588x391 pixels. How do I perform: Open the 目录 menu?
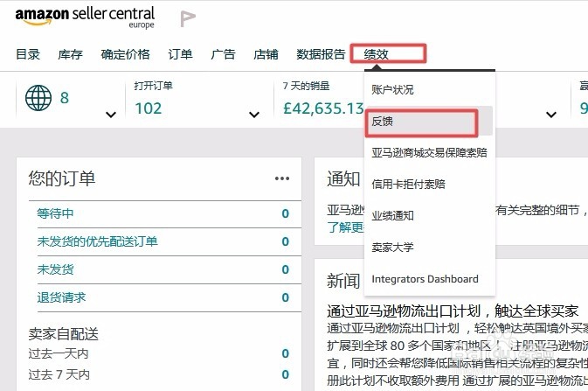click(x=28, y=54)
